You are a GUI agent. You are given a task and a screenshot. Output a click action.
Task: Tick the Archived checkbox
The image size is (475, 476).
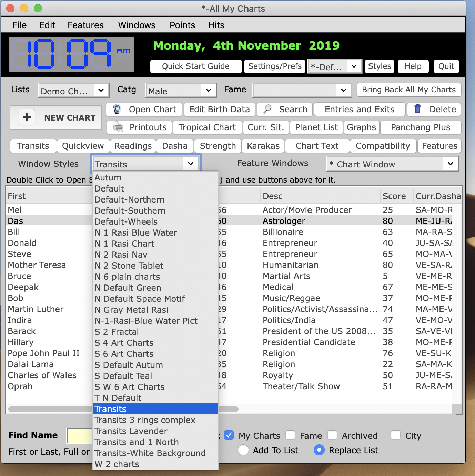(332, 435)
